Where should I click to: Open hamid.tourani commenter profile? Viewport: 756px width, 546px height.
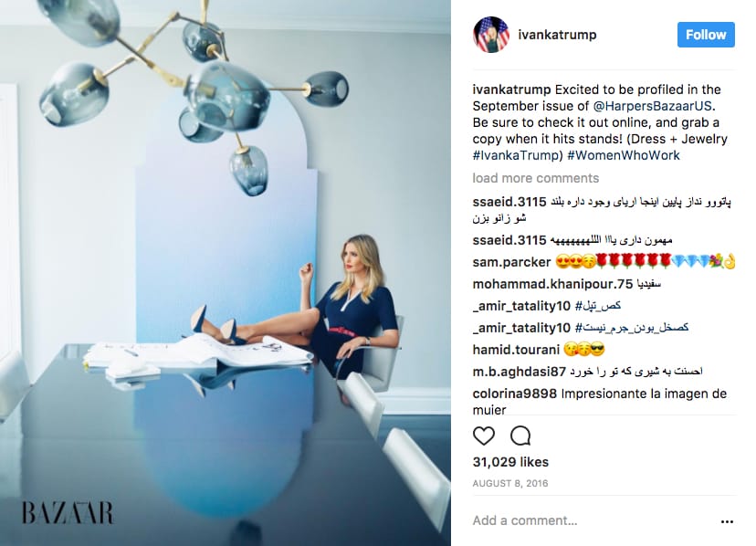[516, 349]
